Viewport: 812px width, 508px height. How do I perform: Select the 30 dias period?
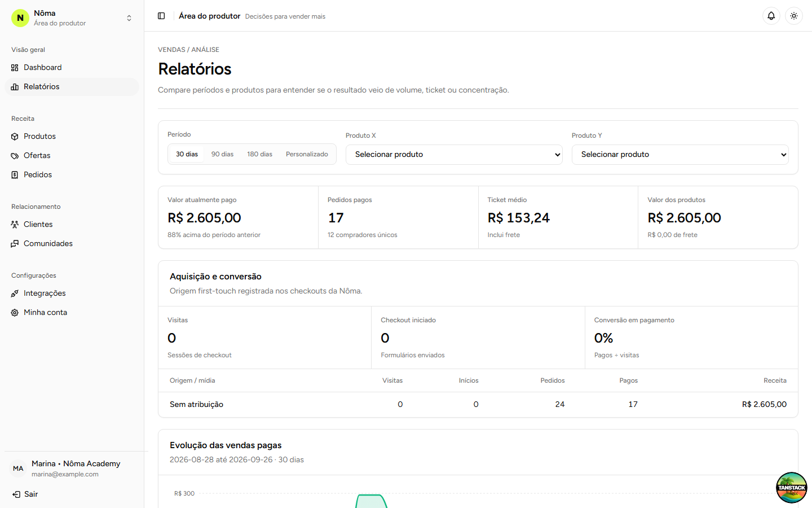click(187, 154)
